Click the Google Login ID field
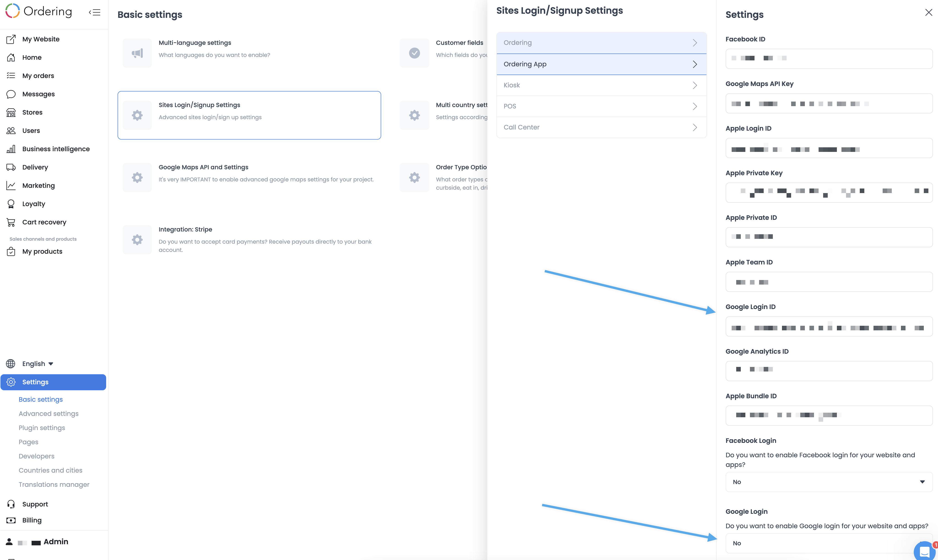 [x=829, y=326]
